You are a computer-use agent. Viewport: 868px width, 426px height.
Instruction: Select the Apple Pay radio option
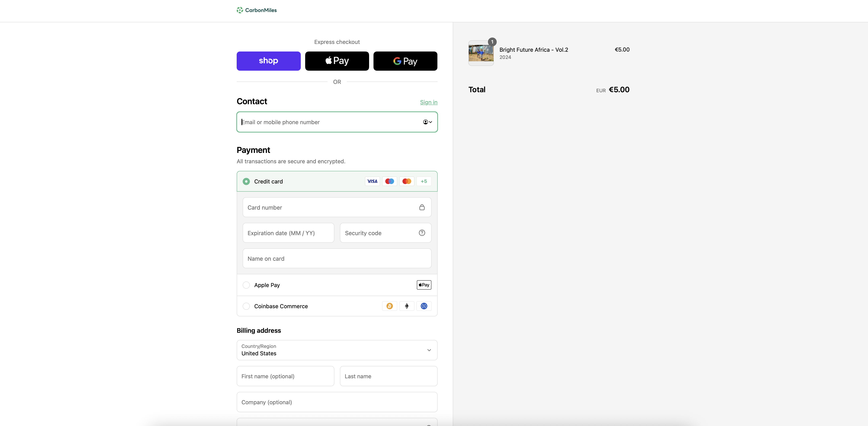246,285
